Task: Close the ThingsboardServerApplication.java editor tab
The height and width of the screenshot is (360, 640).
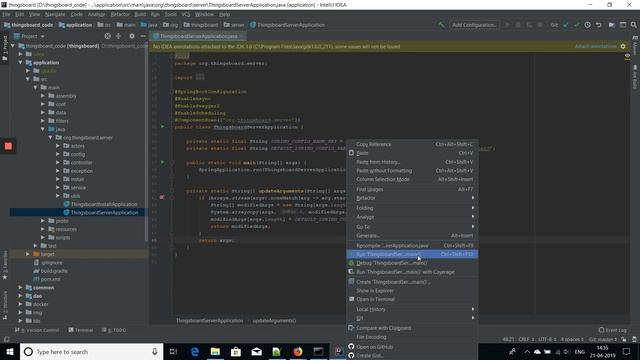Action: point(242,36)
